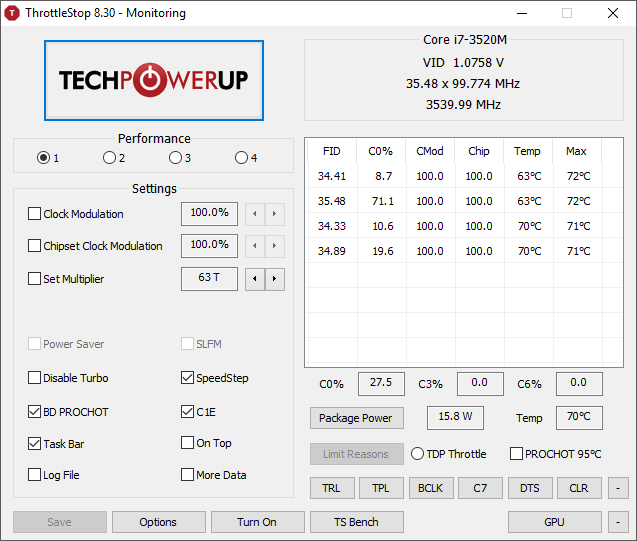The image size is (637, 541).
Task: Click the package Temp 70°C value box
Action: pyautogui.click(x=579, y=418)
